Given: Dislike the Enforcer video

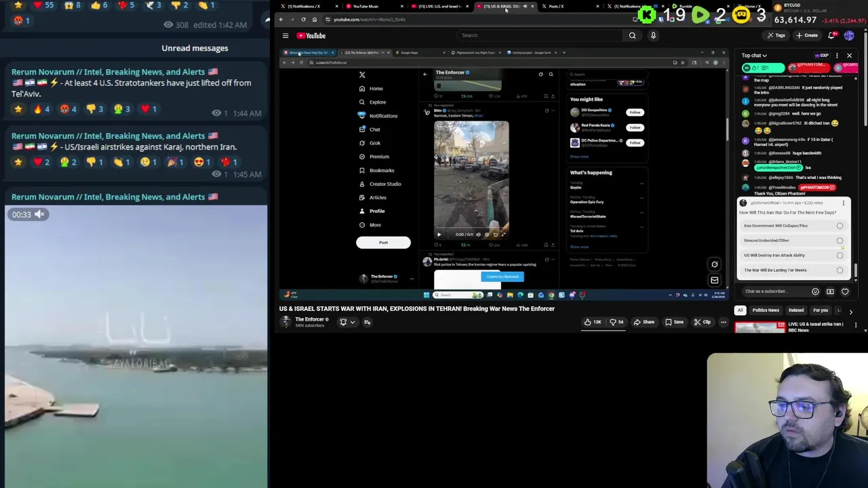Looking at the screenshot, I should click(616, 322).
